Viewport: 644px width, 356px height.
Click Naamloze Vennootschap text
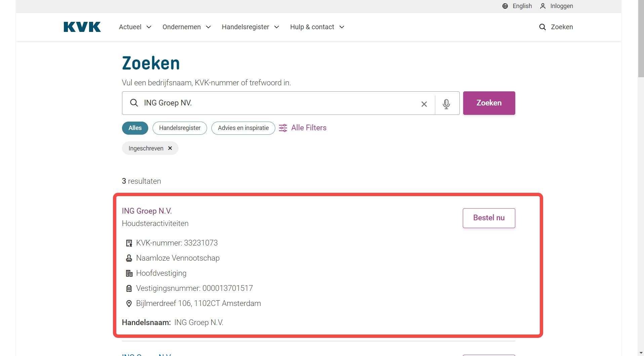pos(178,258)
